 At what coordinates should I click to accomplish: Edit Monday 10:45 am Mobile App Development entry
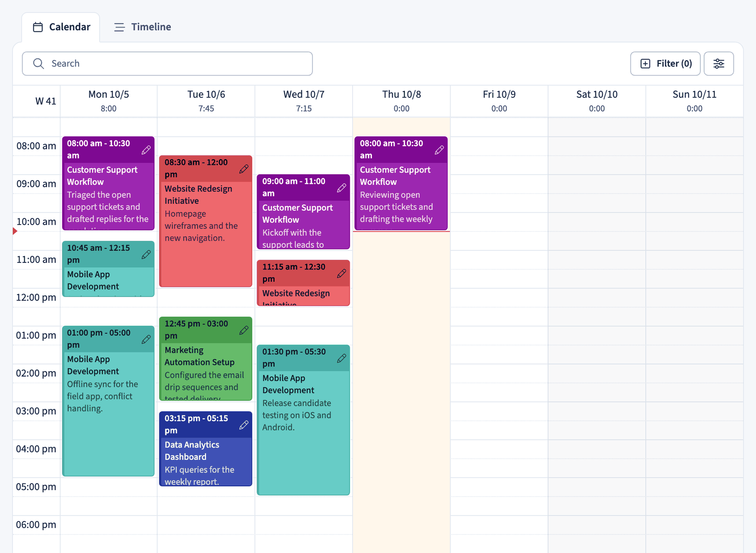pyautogui.click(x=146, y=254)
